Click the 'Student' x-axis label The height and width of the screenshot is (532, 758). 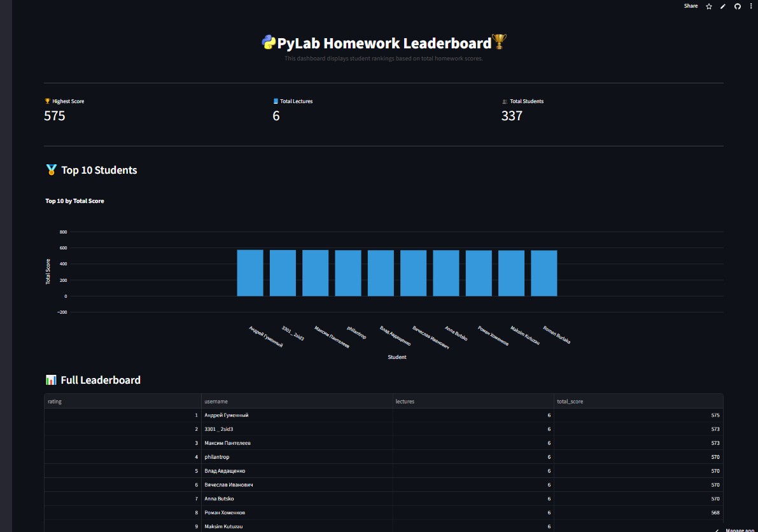click(397, 357)
